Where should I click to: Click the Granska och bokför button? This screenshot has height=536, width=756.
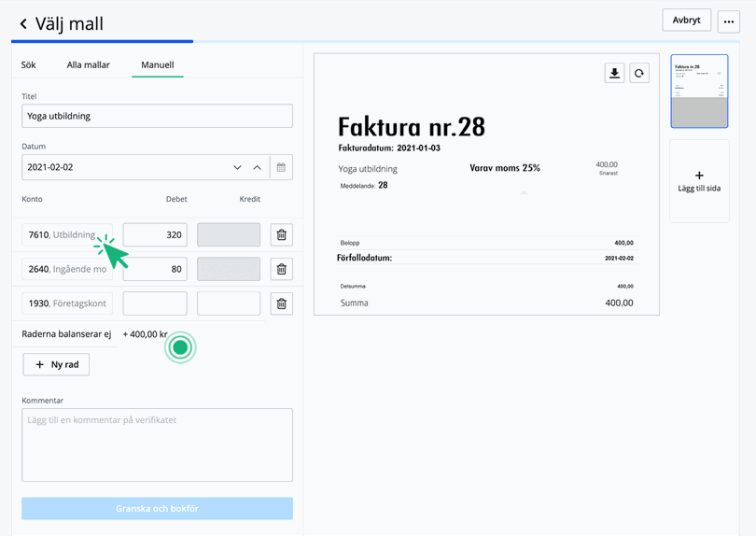pos(157,508)
